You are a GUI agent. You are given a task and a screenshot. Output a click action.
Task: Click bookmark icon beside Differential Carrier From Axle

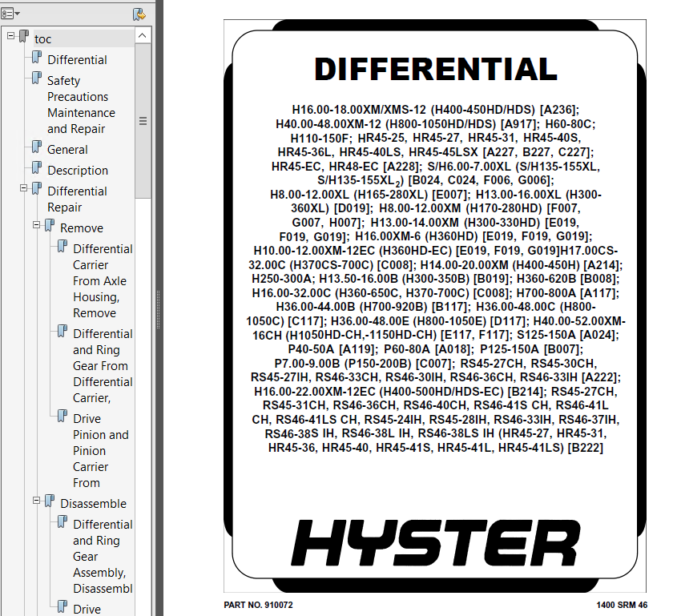pos(62,247)
